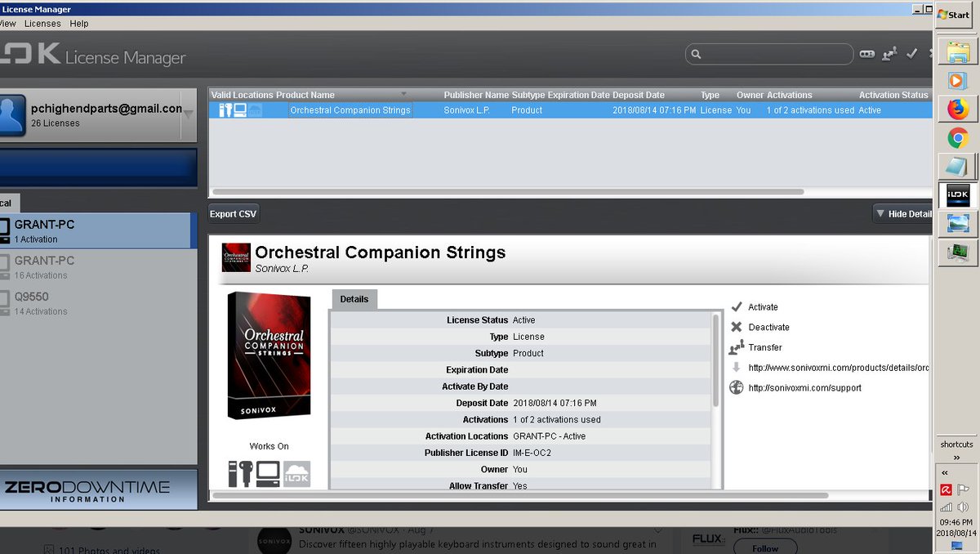Click the volume speaker tray icon

964,507
